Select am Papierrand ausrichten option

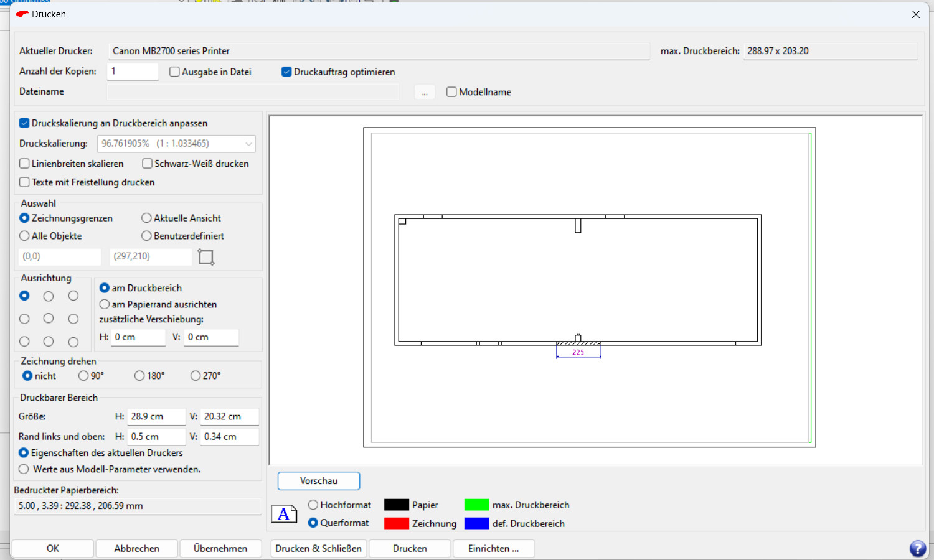point(105,304)
